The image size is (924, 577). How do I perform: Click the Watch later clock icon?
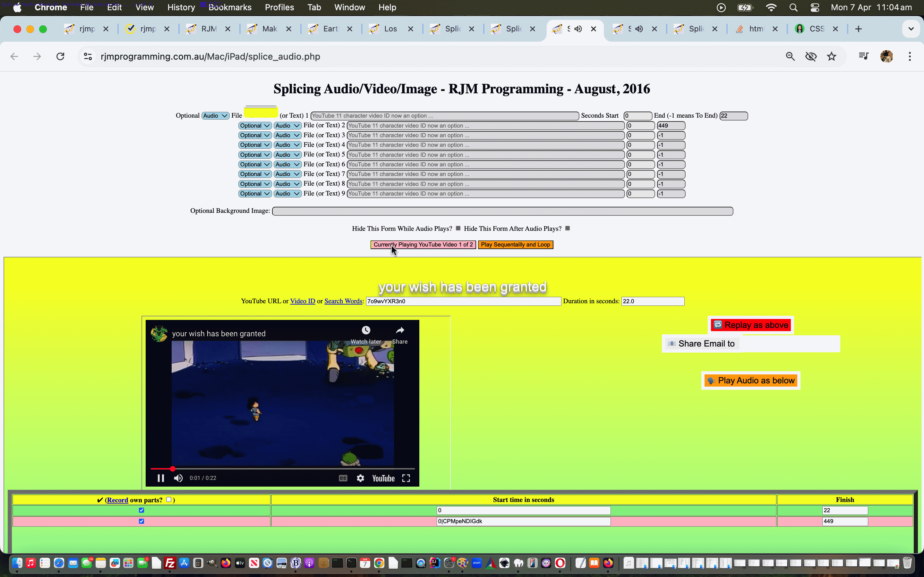pyautogui.click(x=366, y=330)
